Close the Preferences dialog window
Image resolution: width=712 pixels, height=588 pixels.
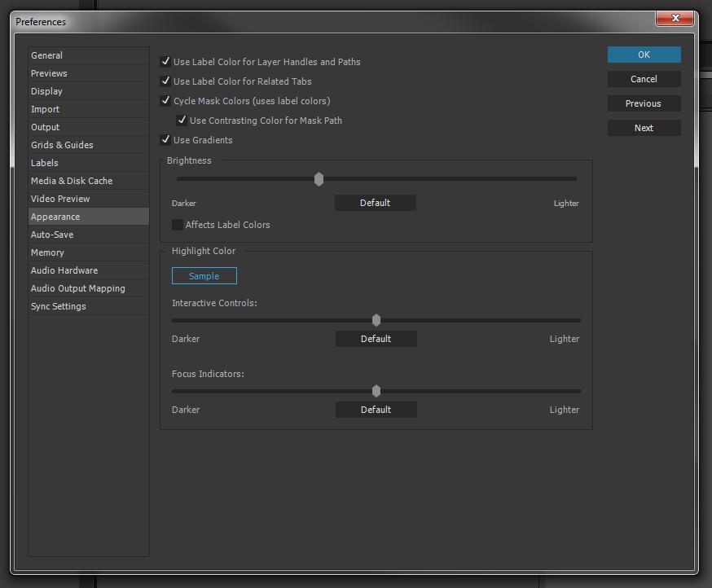pyautogui.click(x=675, y=18)
